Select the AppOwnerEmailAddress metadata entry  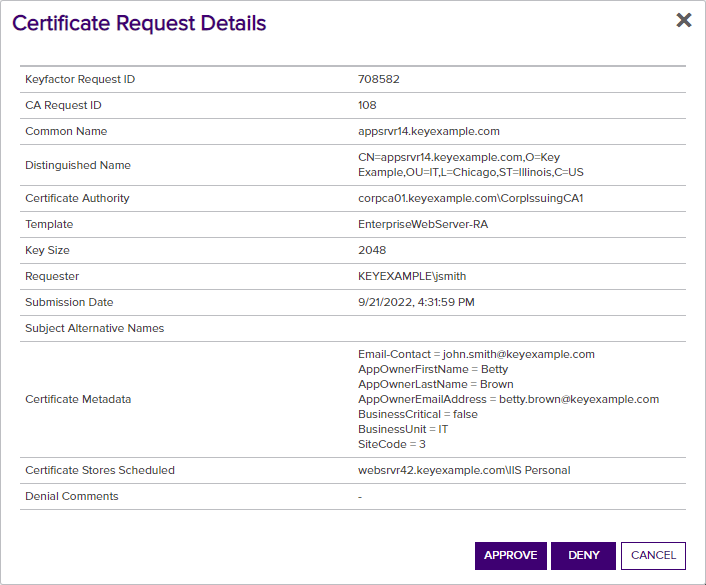coord(508,399)
